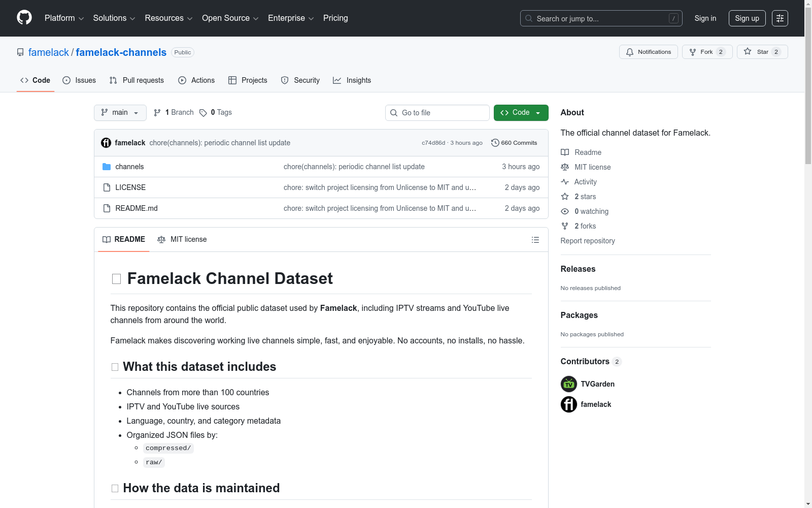The width and height of the screenshot is (812, 508).
Task: Click the Search or jump to field
Action: tap(601, 18)
